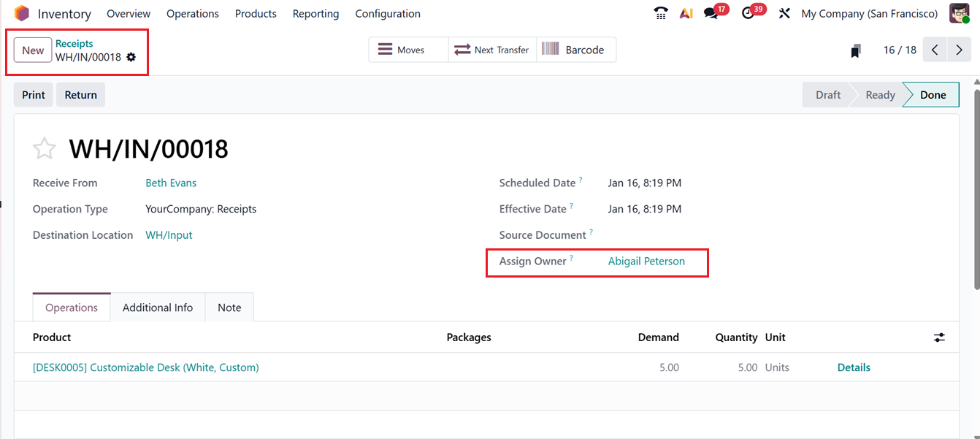This screenshot has height=439, width=980.
Task: Toggle the favorite star for WH/IN/00018
Action: tap(45, 149)
